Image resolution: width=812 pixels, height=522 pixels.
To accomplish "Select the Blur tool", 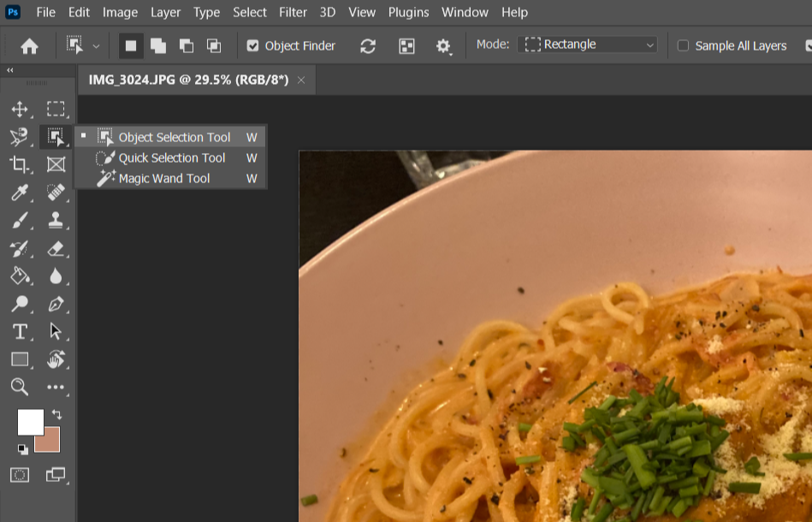I will coord(56,276).
